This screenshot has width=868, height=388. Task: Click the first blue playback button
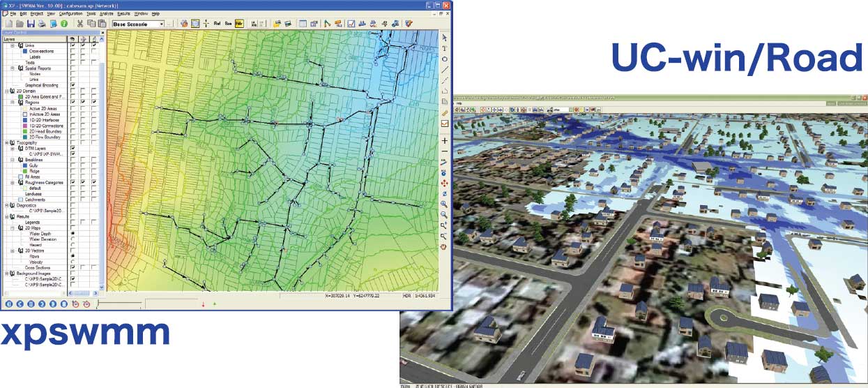tap(8, 304)
